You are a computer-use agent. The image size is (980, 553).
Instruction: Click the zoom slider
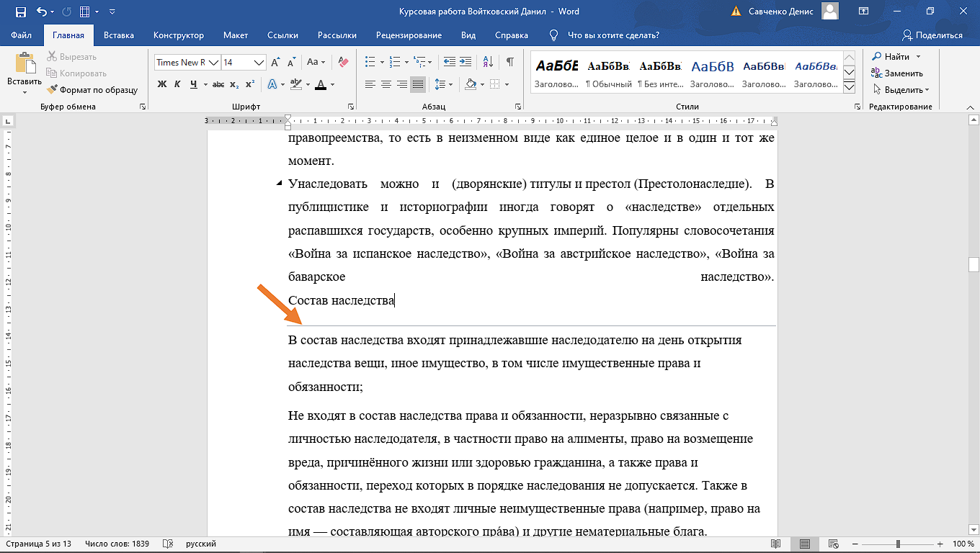899,544
